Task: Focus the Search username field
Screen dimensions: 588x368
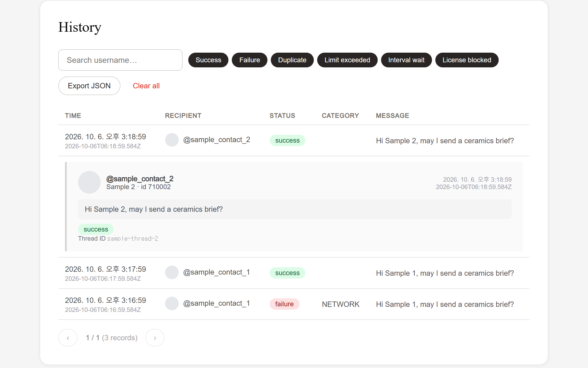Action: pos(120,60)
